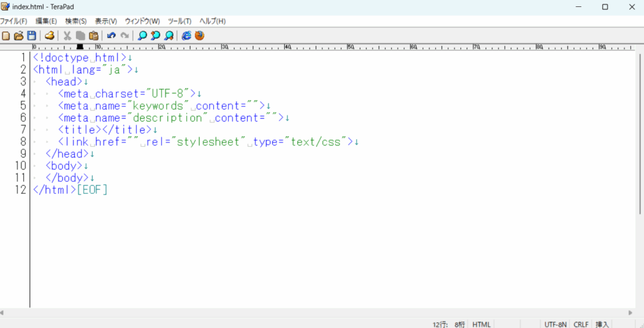Save the file with the floppy icon
644x328 pixels.
[x=31, y=36]
